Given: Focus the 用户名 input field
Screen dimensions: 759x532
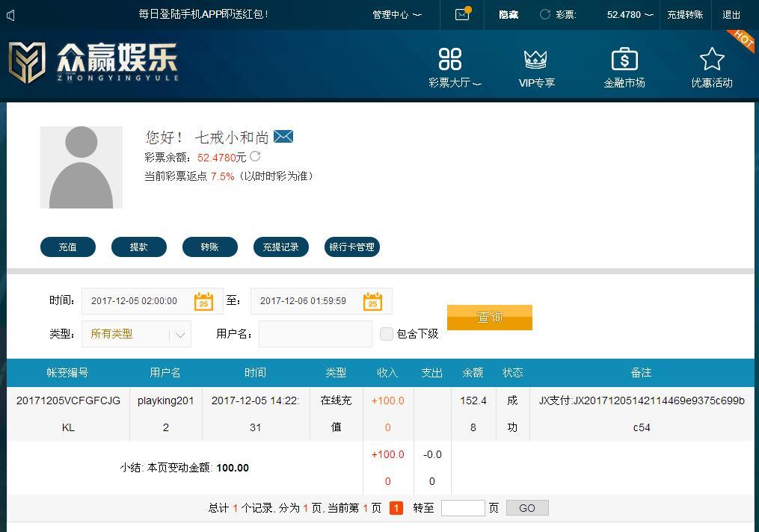Looking at the screenshot, I should point(316,334).
